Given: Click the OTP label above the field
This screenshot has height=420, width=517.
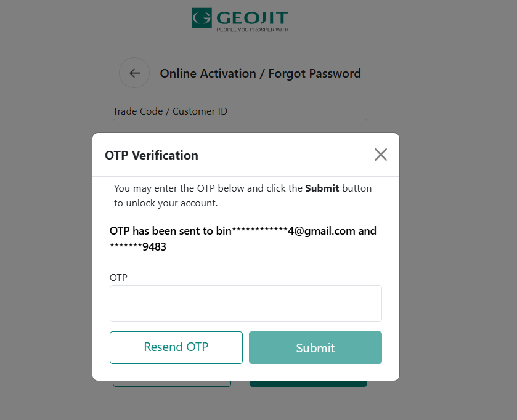Looking at the screenshot, I should coord(118,278).
